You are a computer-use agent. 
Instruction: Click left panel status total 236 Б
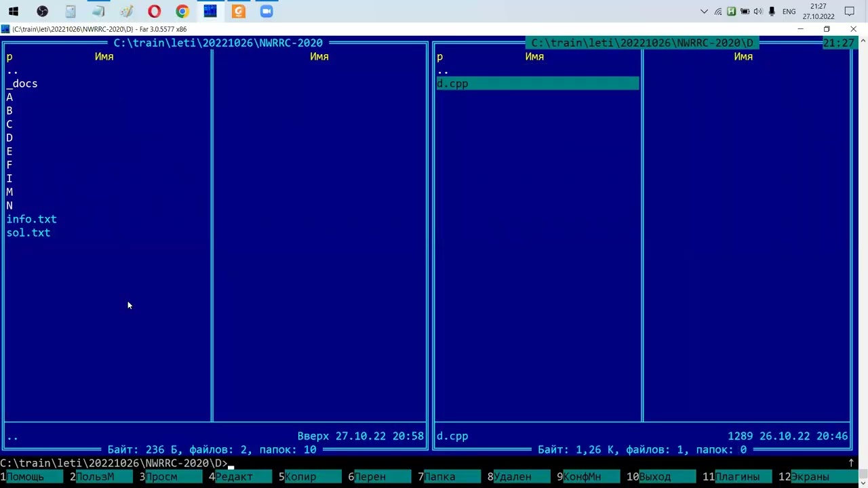pyautogui.click(x=212, y=450)
